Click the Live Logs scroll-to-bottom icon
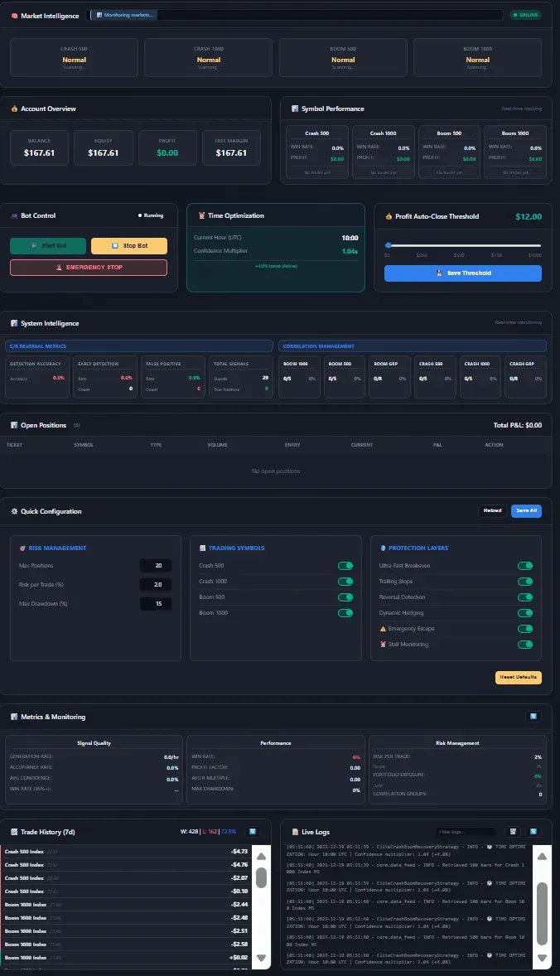560x976 pixels. [x=533, y=831]
